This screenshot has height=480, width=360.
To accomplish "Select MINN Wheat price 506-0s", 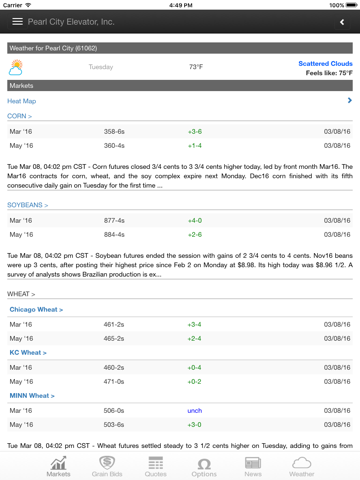I will 114,411.
